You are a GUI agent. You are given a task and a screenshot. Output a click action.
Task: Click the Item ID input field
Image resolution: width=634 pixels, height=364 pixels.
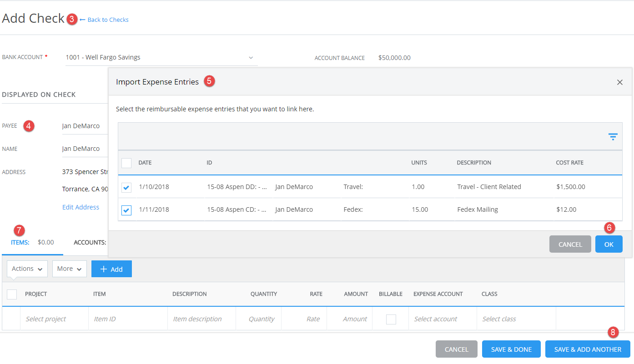(128, 319)
